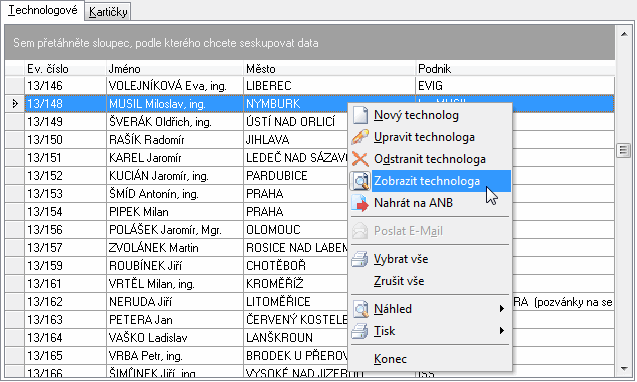Click cell VAŠKO Ladislav
This screenshot has width=637, height=382.
coord(175,338)
